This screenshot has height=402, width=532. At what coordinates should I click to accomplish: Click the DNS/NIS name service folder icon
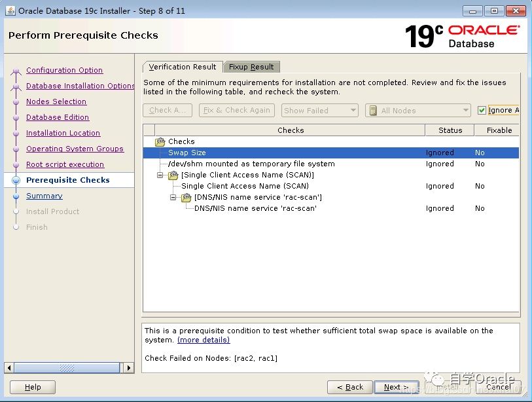(186, 198)
